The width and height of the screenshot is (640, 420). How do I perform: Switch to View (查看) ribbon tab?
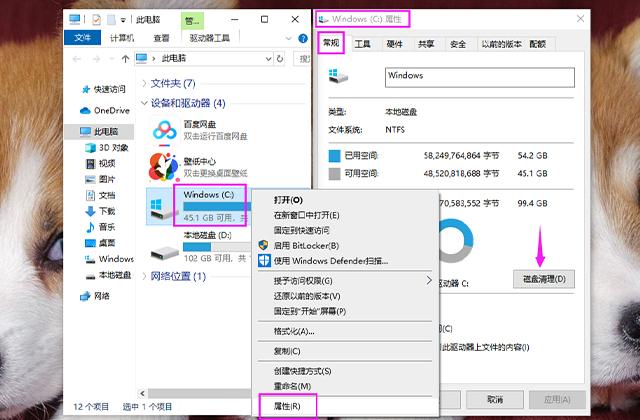click(161, 38)
